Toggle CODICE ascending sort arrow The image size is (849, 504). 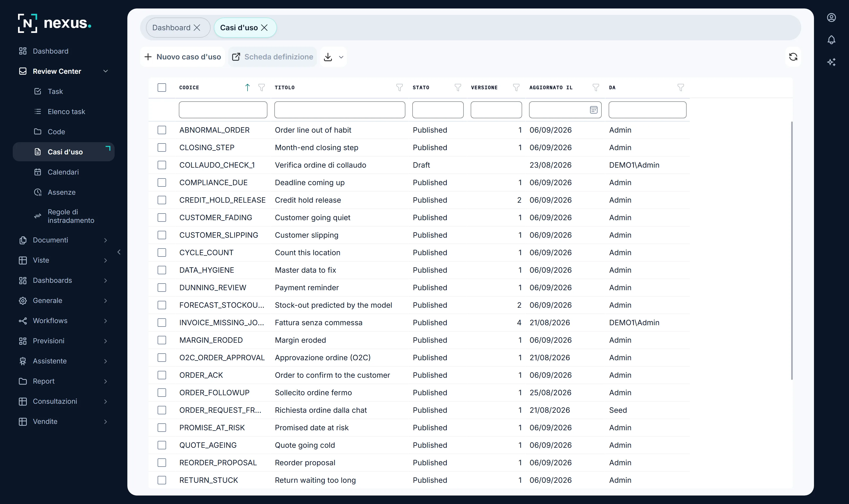248,88
